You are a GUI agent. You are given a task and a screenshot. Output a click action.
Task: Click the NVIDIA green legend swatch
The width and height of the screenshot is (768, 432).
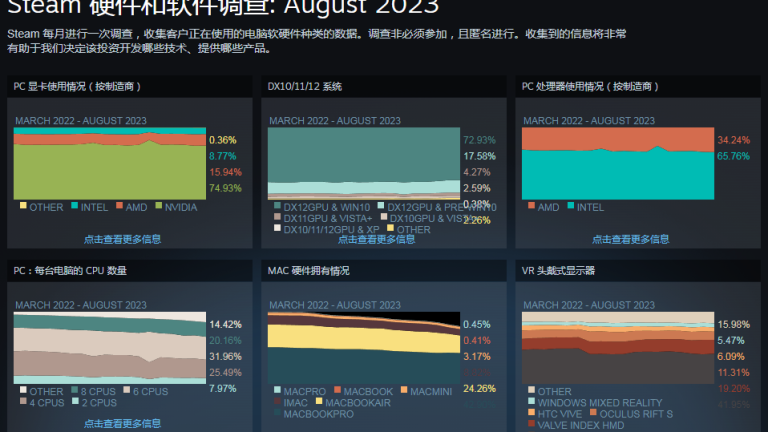[x=158, y=205]
